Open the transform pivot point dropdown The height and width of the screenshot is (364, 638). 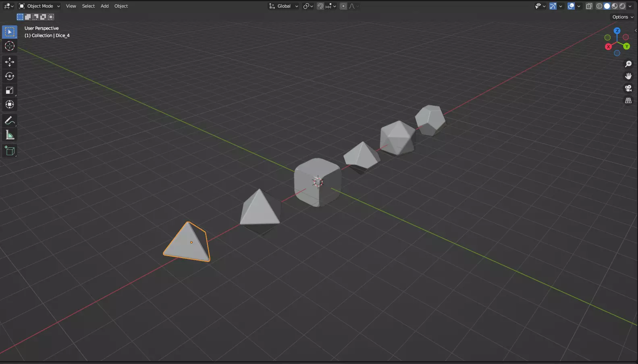(x=308, y=6)
